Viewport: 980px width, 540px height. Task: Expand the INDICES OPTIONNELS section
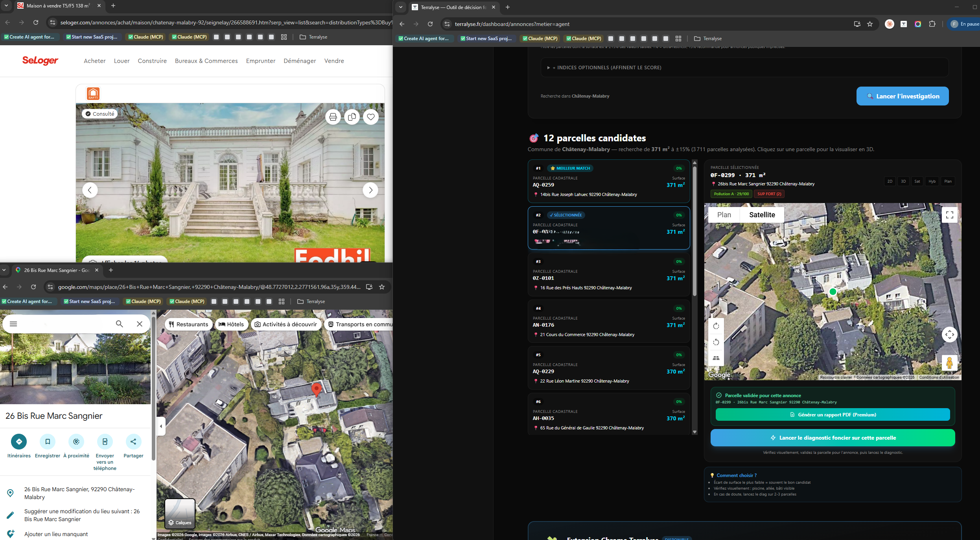[745, 68]
